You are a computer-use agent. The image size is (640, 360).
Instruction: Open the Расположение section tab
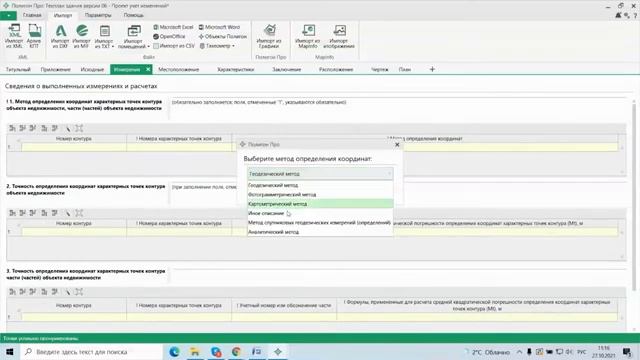pyautogui.click(x=336, y=69)
